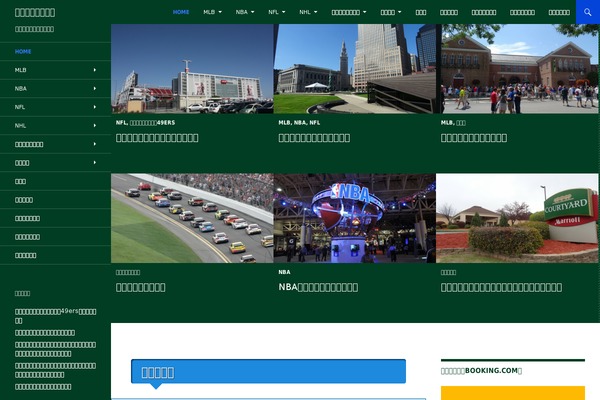
Task: Click the NFL category under the stadium image
Action: click(x=121, y=122)
